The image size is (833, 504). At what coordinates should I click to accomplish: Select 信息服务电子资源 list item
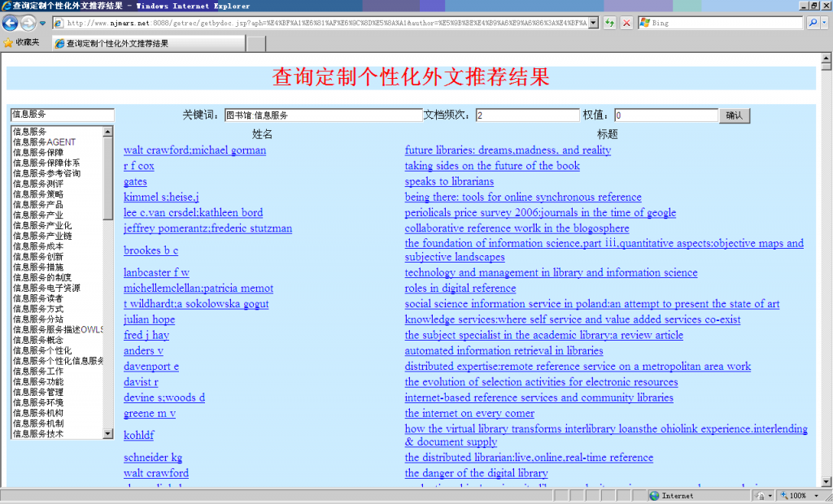(46, 288)
